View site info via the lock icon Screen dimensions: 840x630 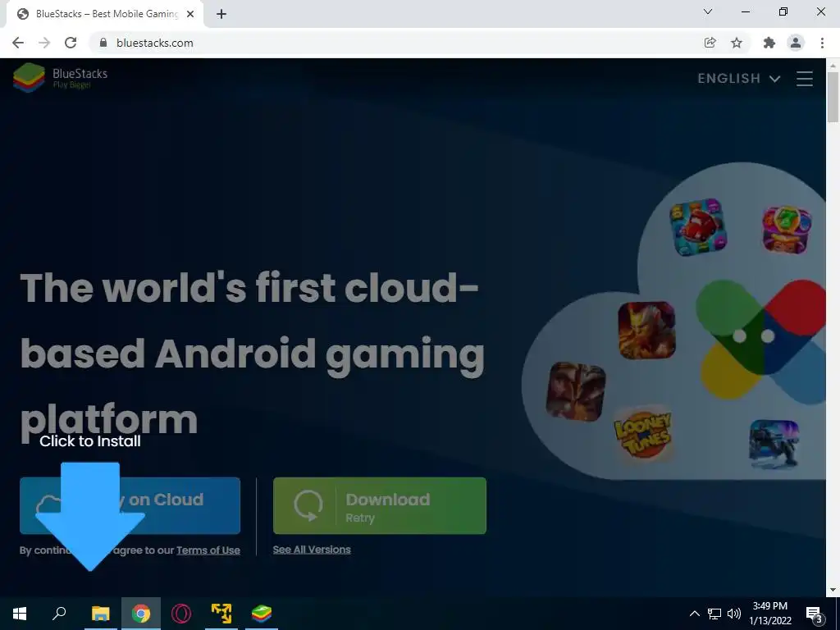click(x=103, y=43)
